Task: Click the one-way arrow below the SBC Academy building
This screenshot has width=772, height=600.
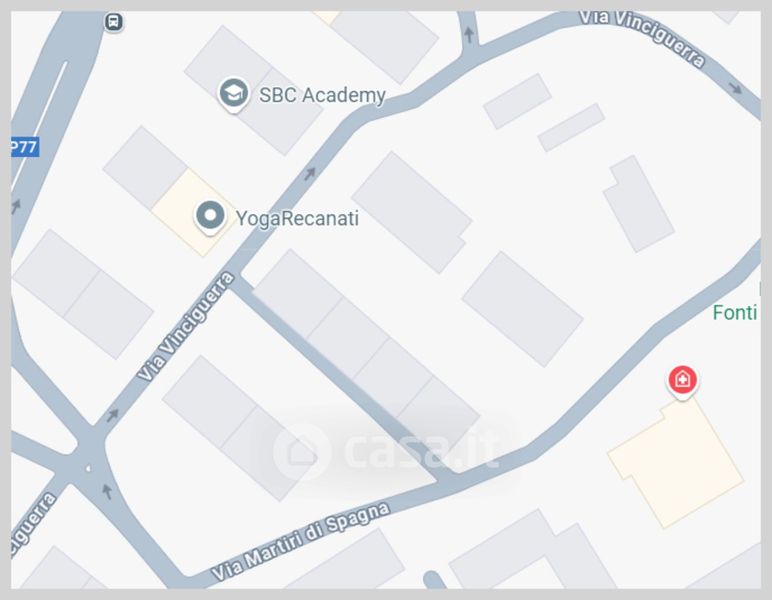Action: click(310, 173)
